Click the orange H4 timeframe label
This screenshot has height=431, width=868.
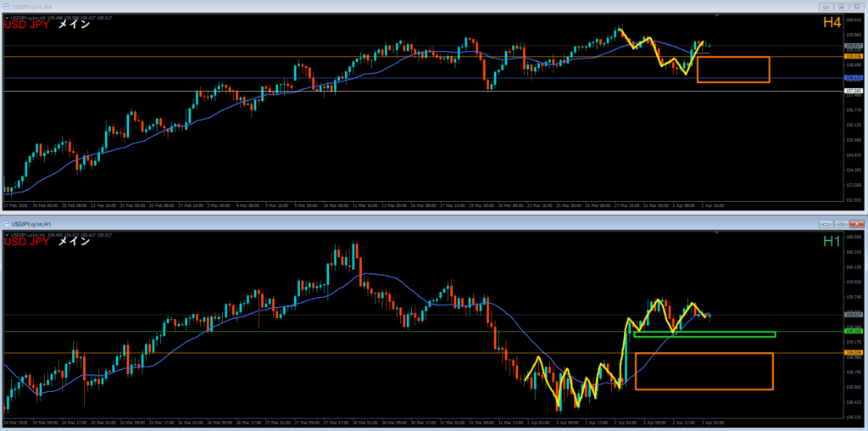[x=831, y=25]
